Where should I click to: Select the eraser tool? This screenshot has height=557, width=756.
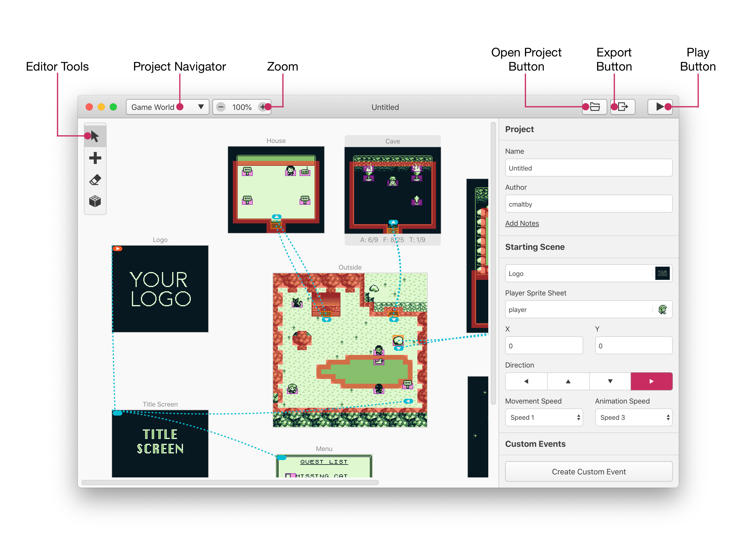tap(96, 180)
